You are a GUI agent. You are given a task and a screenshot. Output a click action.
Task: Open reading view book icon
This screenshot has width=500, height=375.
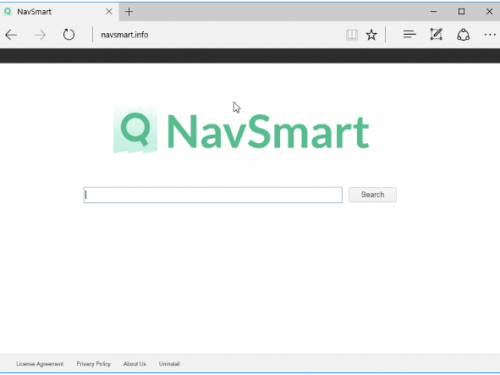pos(352,35)
